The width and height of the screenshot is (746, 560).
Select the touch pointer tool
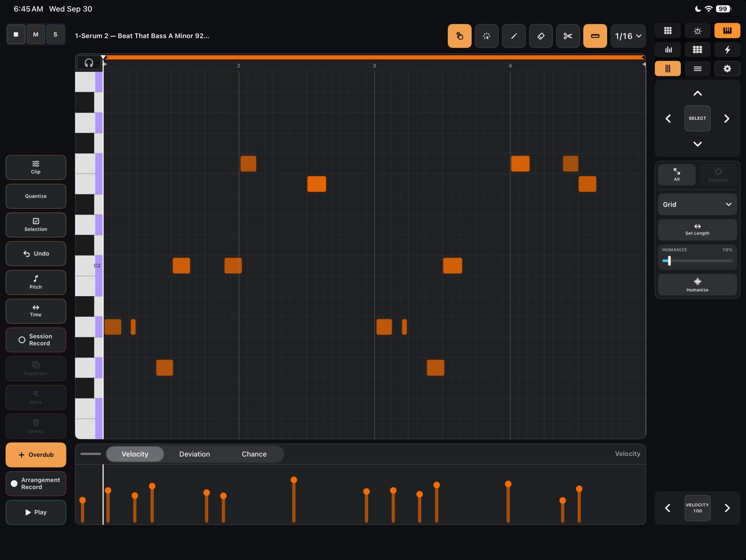(x=459, y=36)
